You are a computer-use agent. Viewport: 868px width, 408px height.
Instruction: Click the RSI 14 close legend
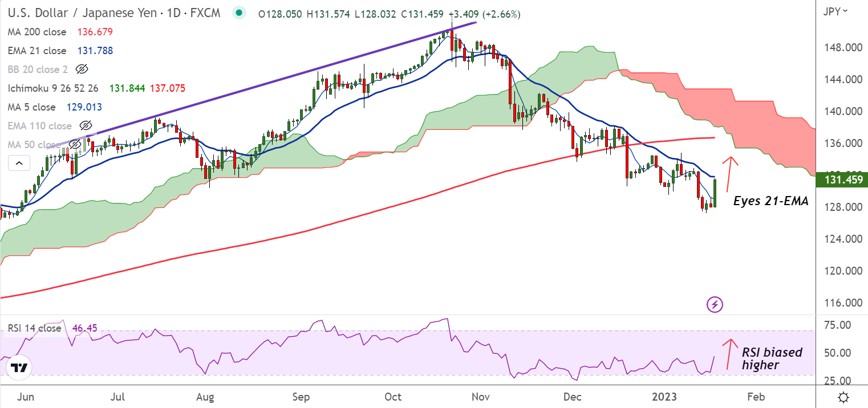(34, 328)
